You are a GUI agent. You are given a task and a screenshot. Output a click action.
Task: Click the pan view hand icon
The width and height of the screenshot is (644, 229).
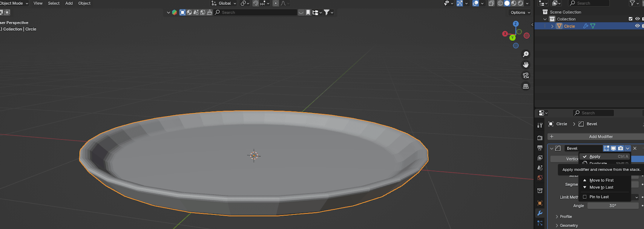pyautogui.click(x=526, y=65)
